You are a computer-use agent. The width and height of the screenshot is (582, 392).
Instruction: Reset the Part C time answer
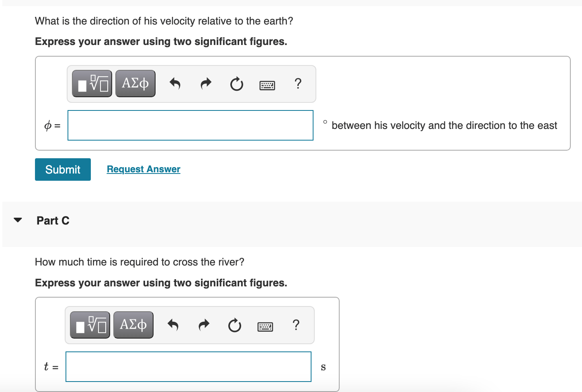pyautogui.click(x=235, y=325)
